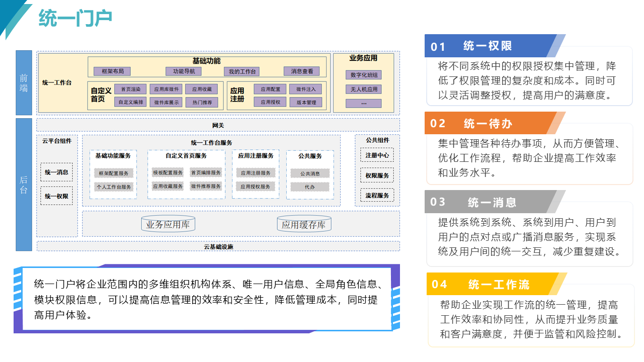The image size is (644, 362).
Task: Click the 02 统一待办 orange header
Action: tap(495, 123)
